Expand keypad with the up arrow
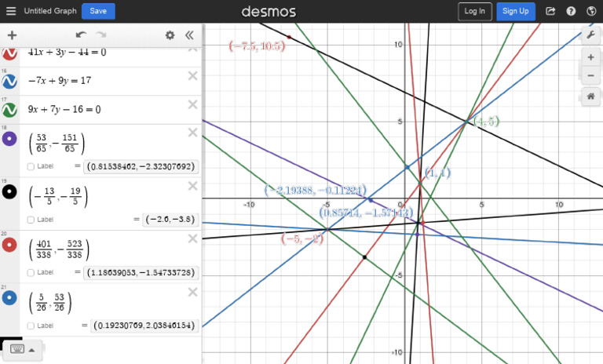Screen dimensions: 603x364 32,350
